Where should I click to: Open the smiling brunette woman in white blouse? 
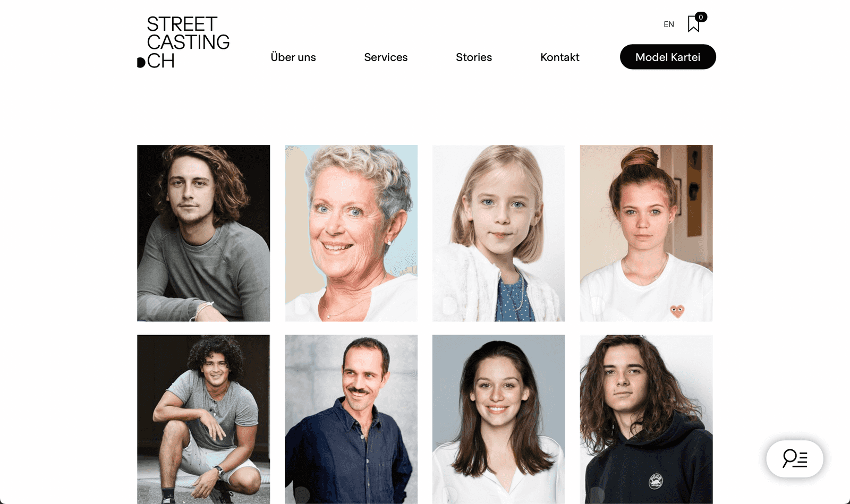tap(499, 419)
